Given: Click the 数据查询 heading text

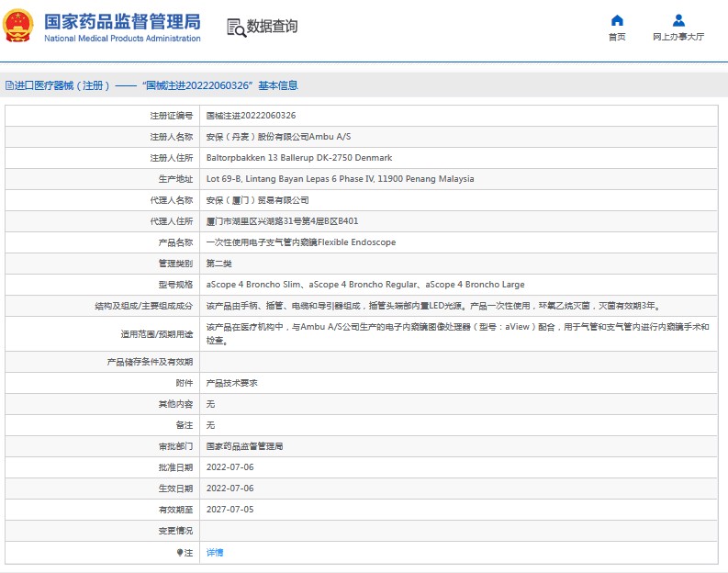Looking at the screenshot, I should pyautogui.click(x=272, y=27).
